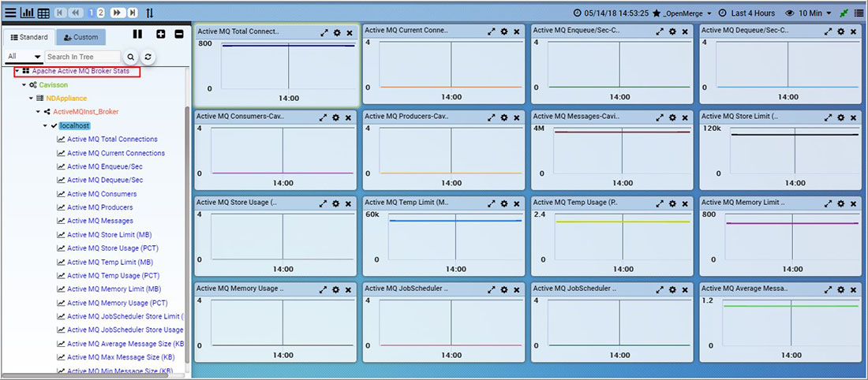The width and height of the screenshot is (868, 380).
Task: Select the Standard tab
Action: coord(28,37)
